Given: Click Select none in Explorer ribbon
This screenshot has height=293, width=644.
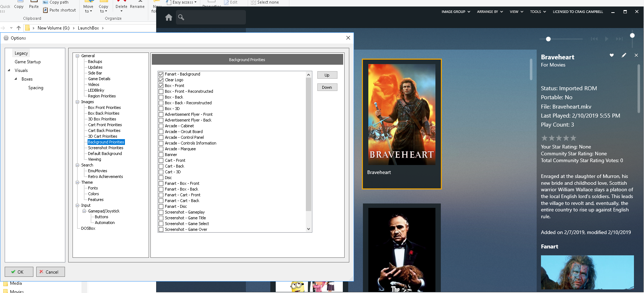Looking at the screenshot, I should 265,2.
